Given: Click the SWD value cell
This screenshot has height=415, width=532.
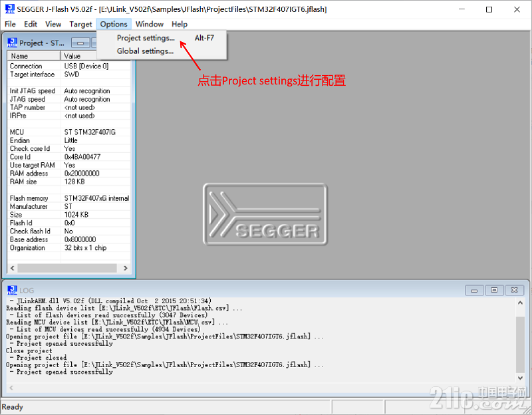Looking at the screenshot, I should (72, 74).
